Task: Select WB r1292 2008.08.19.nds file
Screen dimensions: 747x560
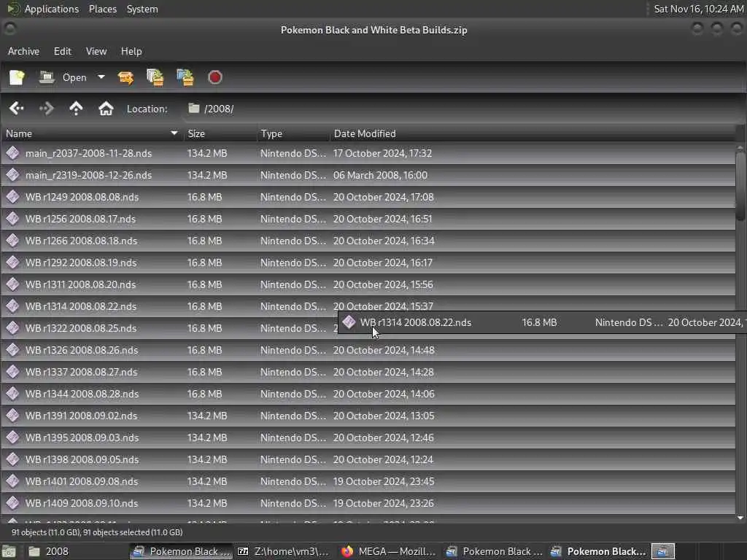Action: (368, 262)
